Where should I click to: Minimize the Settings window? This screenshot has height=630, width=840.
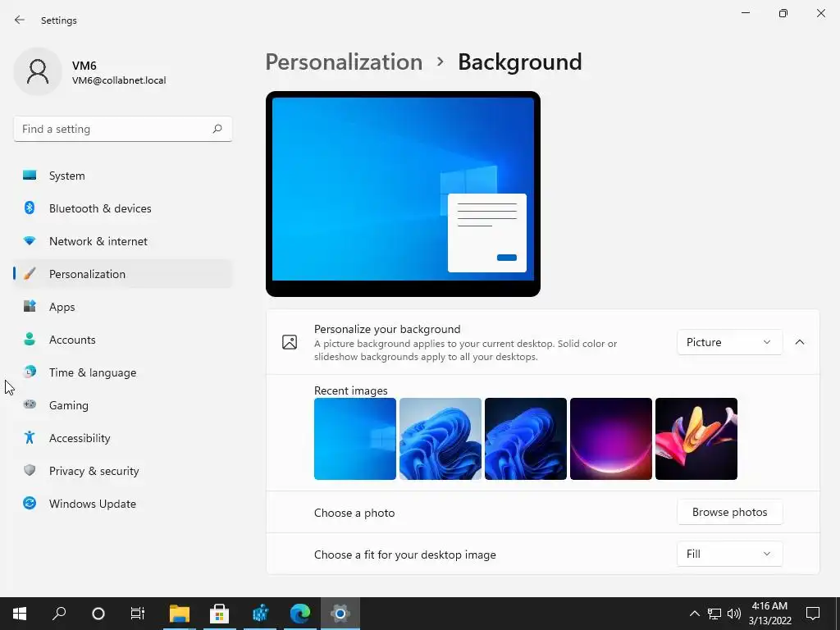[745, 13]
